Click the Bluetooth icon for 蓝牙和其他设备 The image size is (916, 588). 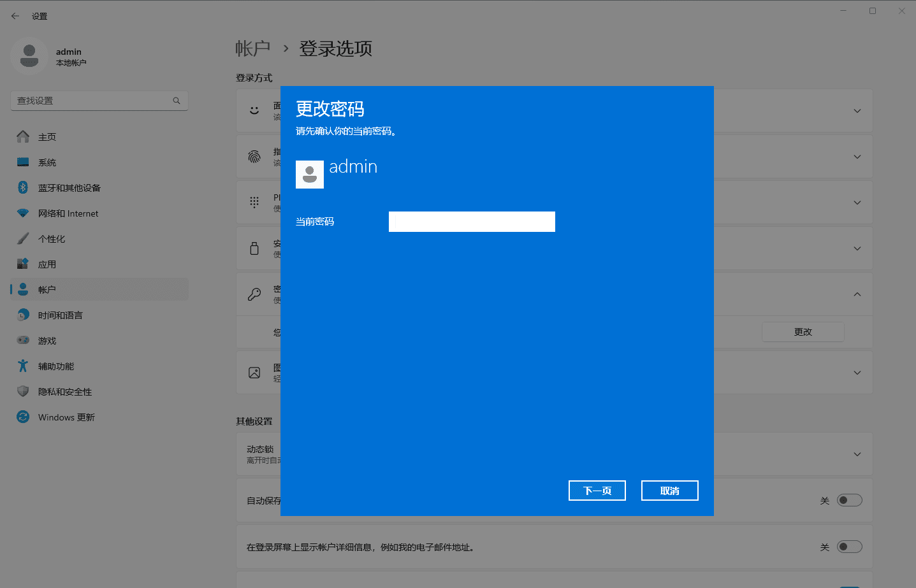[x=23, y=187]
